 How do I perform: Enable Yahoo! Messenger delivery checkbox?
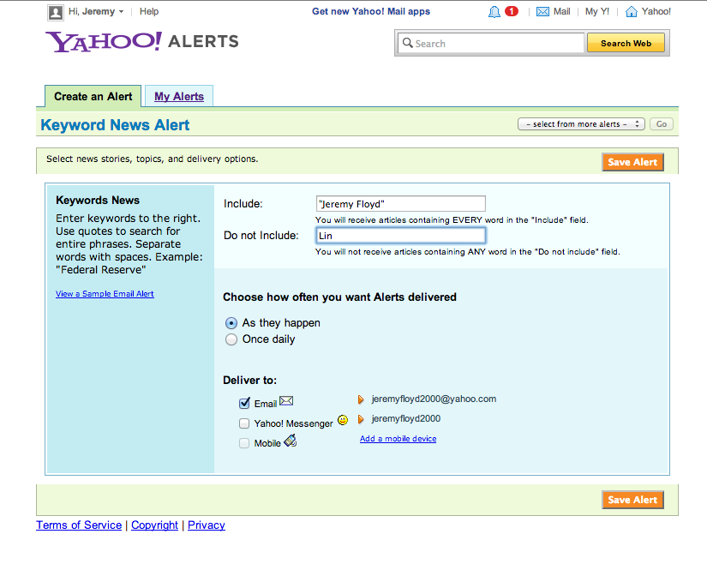(244, 423)
